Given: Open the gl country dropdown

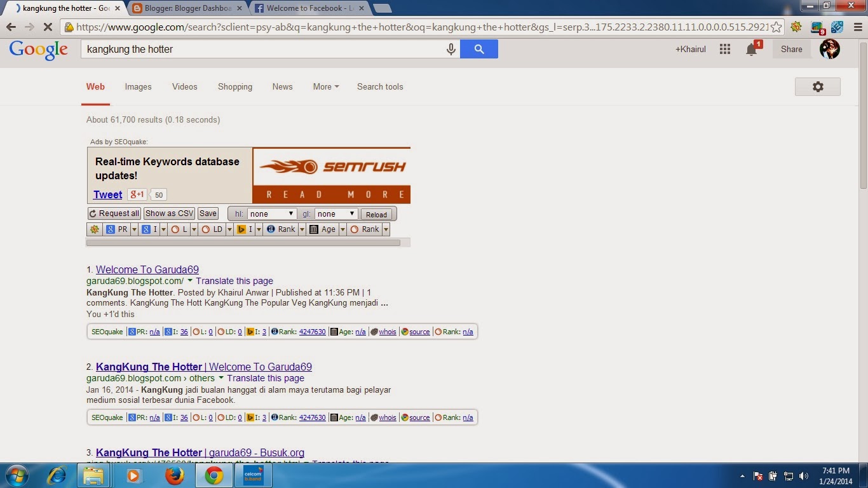Looking at the screenshot, I should [336, 214].
